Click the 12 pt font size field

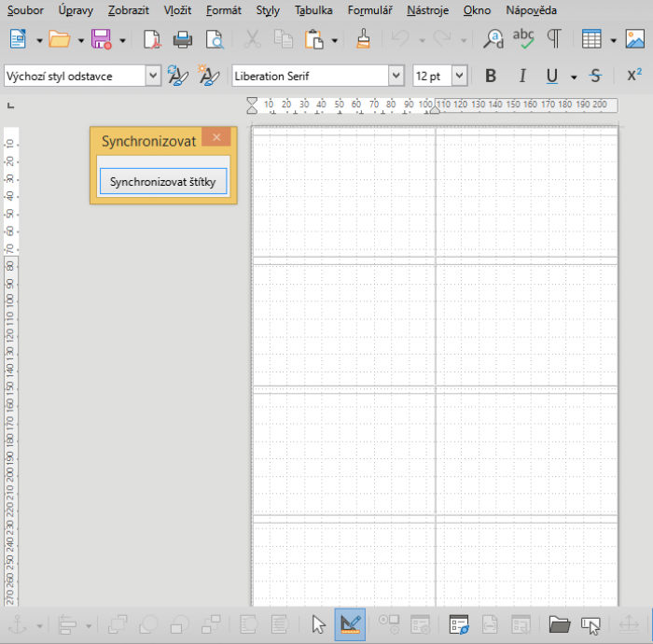pyautogui.click(x=432, y=76)
